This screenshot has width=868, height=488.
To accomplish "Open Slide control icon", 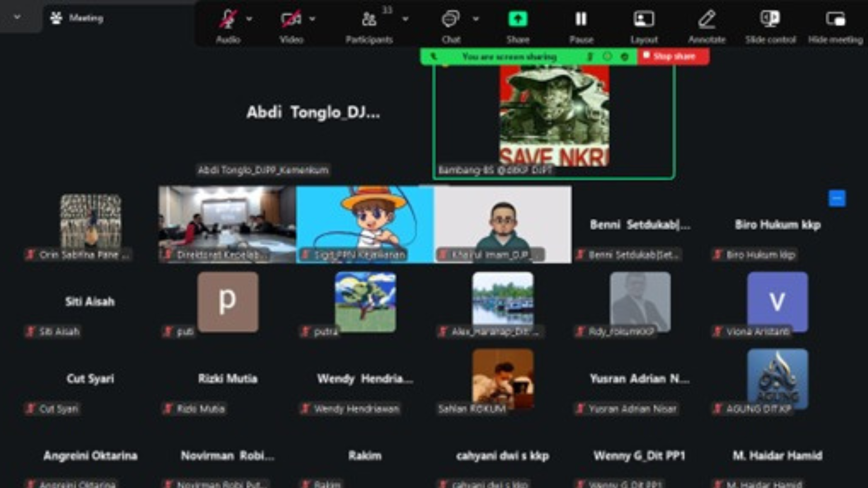I will click(770, 19).
